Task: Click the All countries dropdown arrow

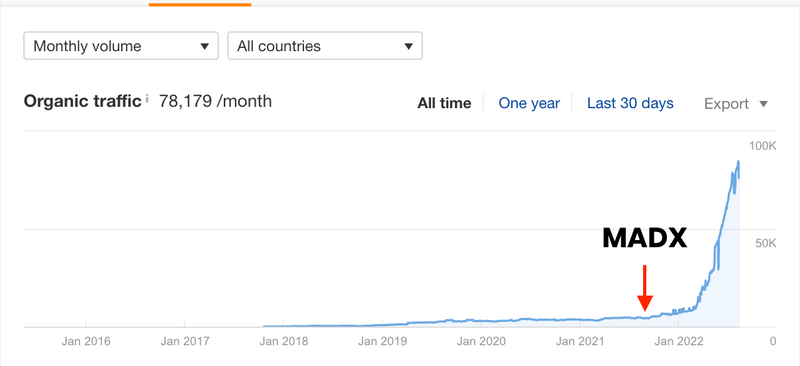Action: click(408, 46)
